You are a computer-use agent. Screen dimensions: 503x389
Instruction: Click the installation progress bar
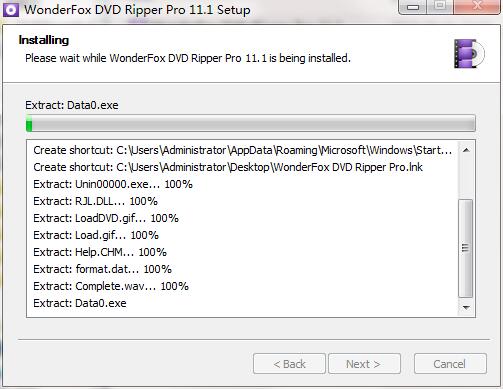pos(251,123)
